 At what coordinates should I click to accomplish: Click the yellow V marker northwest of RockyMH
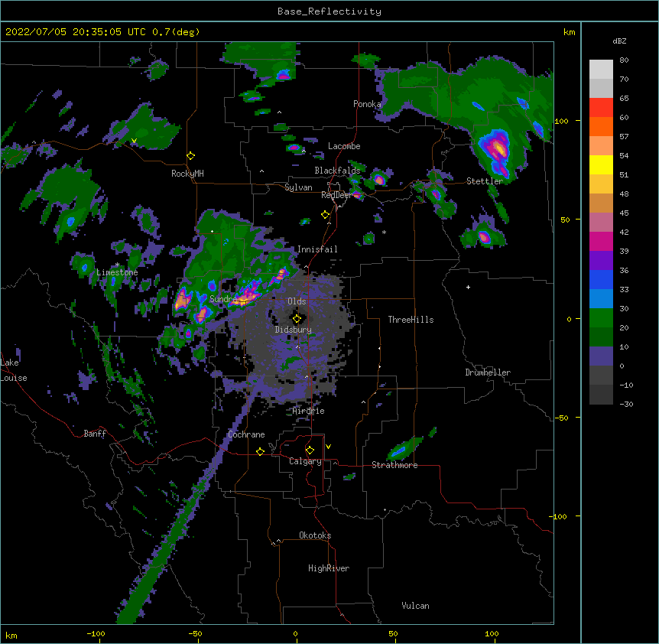134,141
